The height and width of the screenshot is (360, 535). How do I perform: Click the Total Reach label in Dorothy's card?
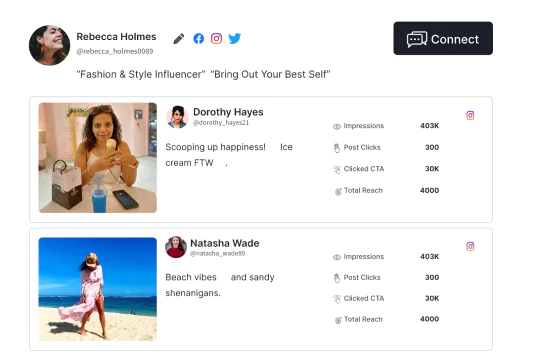click(x=363, y=190)
